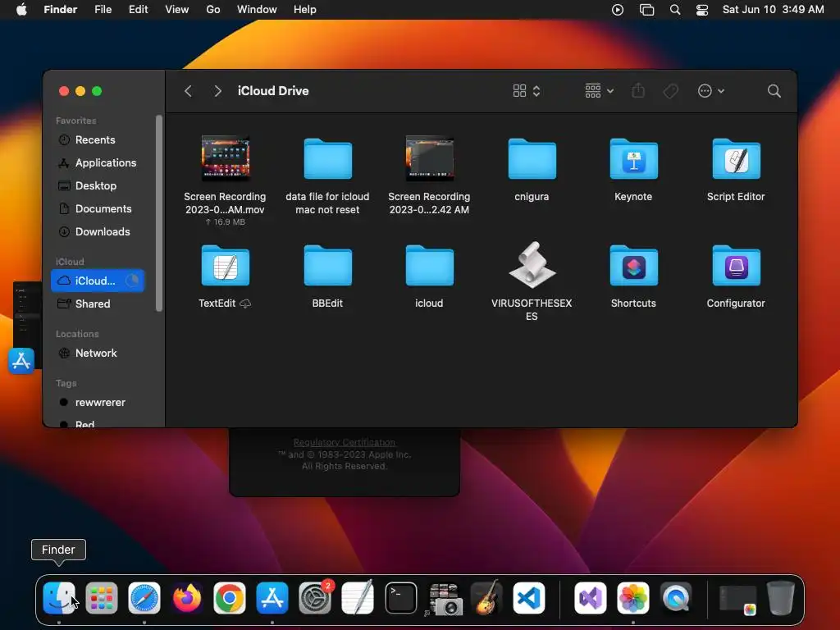Click the Edit Tags toolbar icon

point(671,91)
